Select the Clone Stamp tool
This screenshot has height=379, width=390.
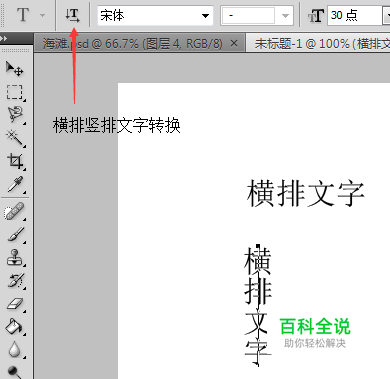15,257
